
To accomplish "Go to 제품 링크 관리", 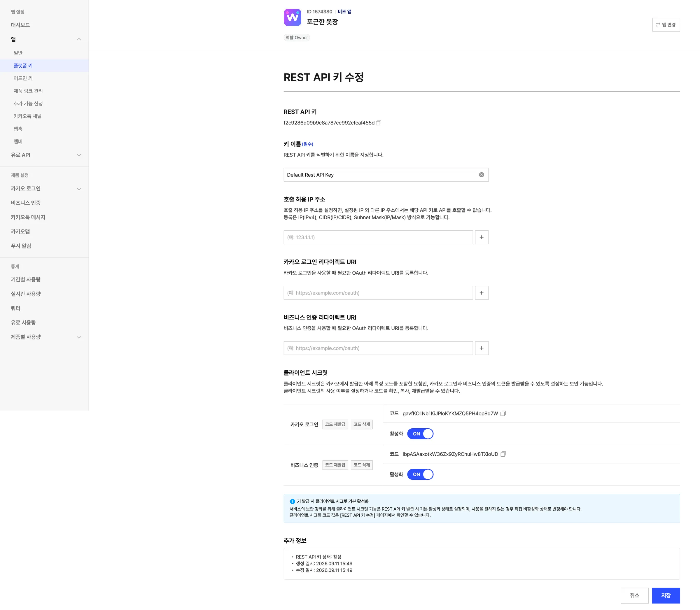I will point(28,91).
